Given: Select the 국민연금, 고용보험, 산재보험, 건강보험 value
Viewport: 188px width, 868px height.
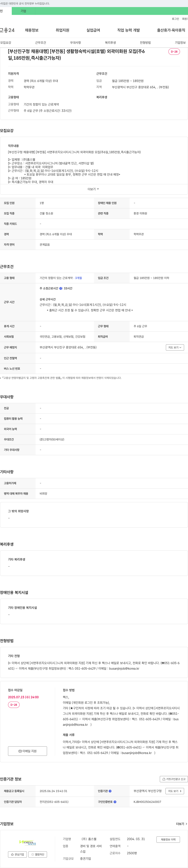Looking at the screenshot, I should [x=62, y=337].
